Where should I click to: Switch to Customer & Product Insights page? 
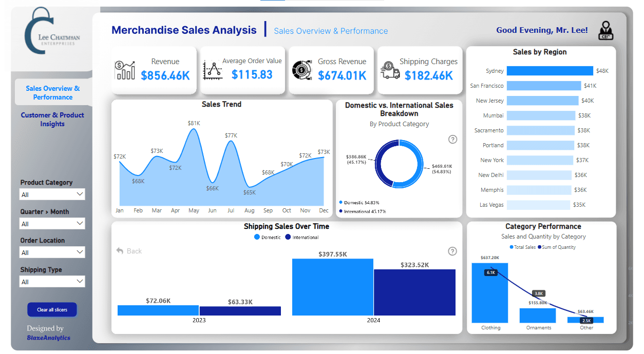52,119
